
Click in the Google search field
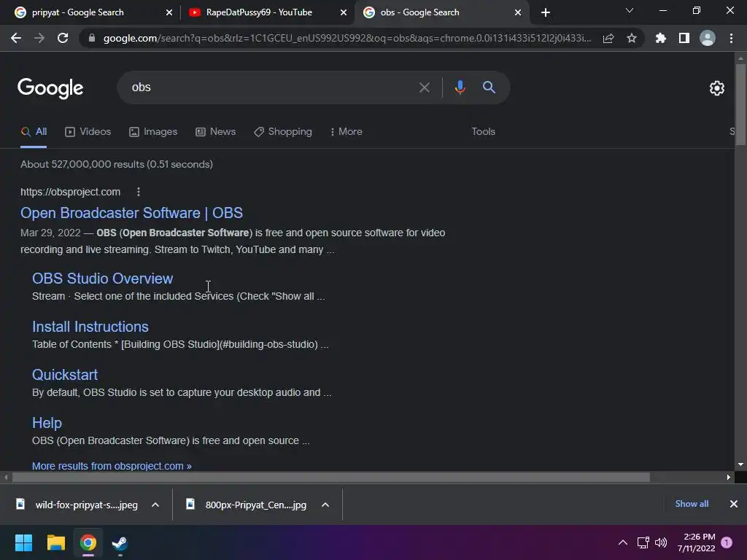pyautogui.click(x=271, y=87)
